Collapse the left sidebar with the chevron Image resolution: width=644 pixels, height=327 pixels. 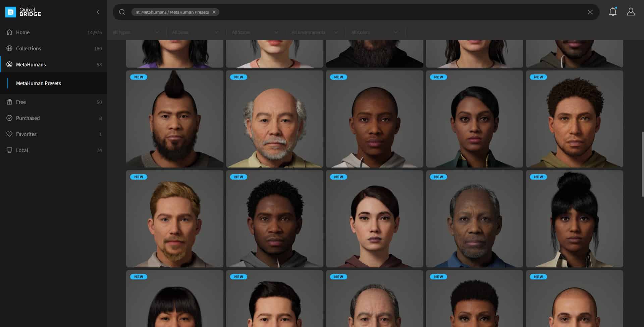[98, 12]
